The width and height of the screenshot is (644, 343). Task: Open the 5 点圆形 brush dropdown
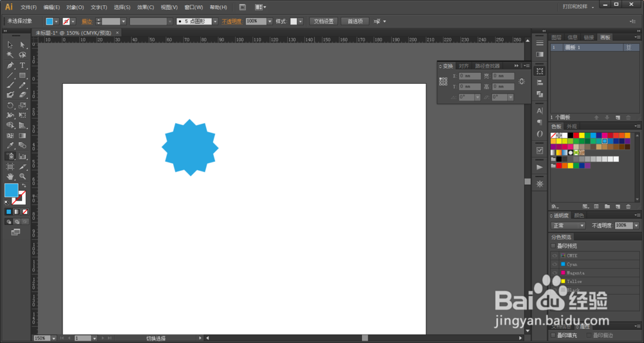[x=215, y=21]
